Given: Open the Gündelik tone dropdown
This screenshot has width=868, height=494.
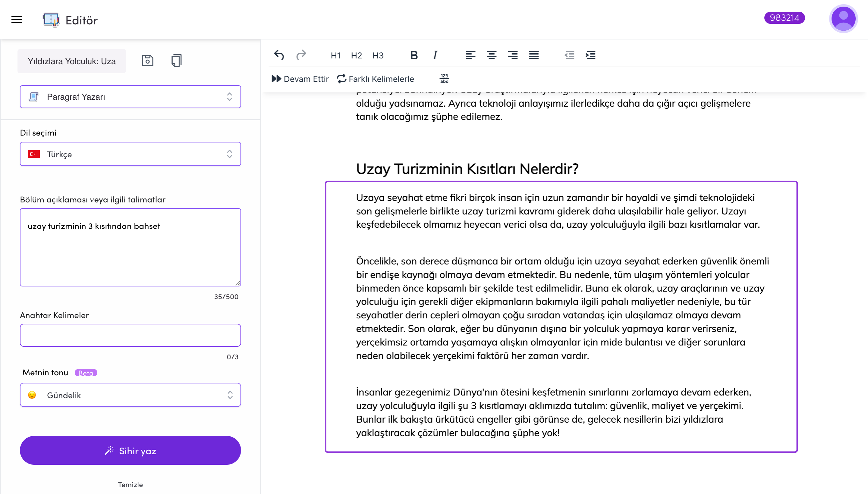Looking at the screenshot, I should (131, 395).
